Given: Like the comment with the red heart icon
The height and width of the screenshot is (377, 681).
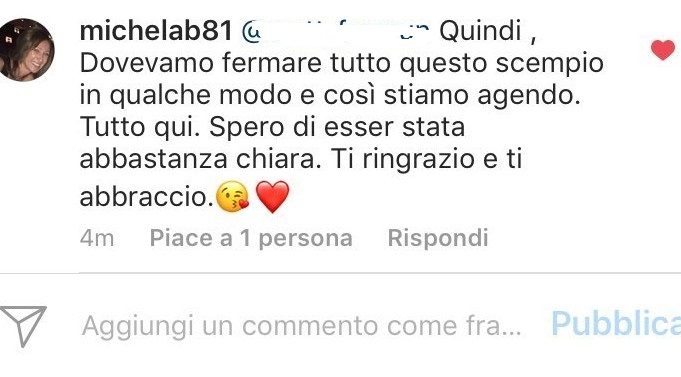Looking at the screenshot, I should click(663, 50).
